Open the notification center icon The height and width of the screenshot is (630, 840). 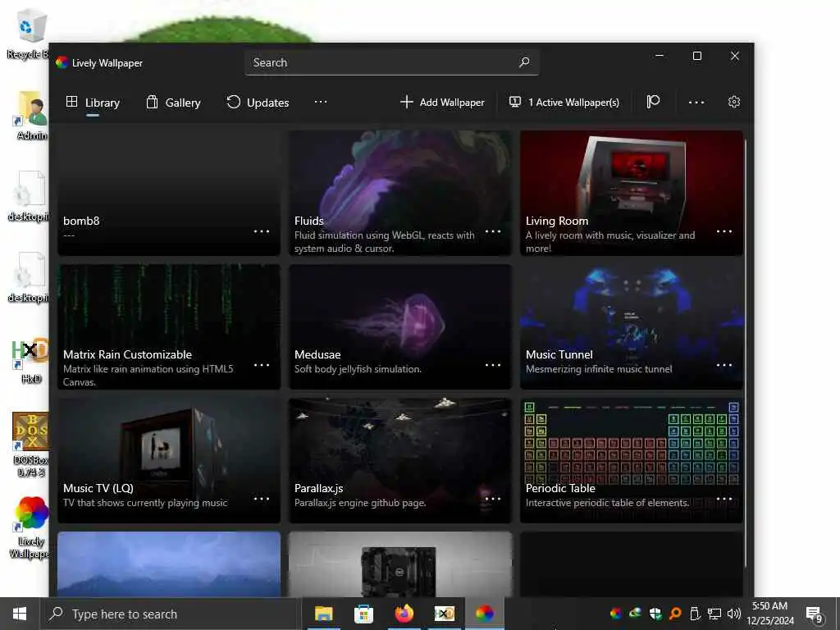pos(815,614)
